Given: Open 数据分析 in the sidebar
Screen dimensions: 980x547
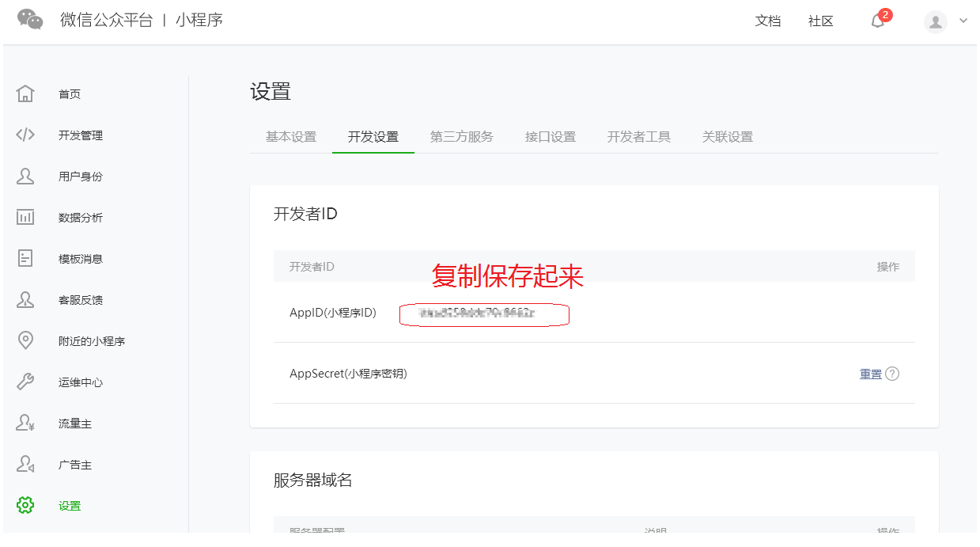Looking at the screenshot, I should [81, 218].
